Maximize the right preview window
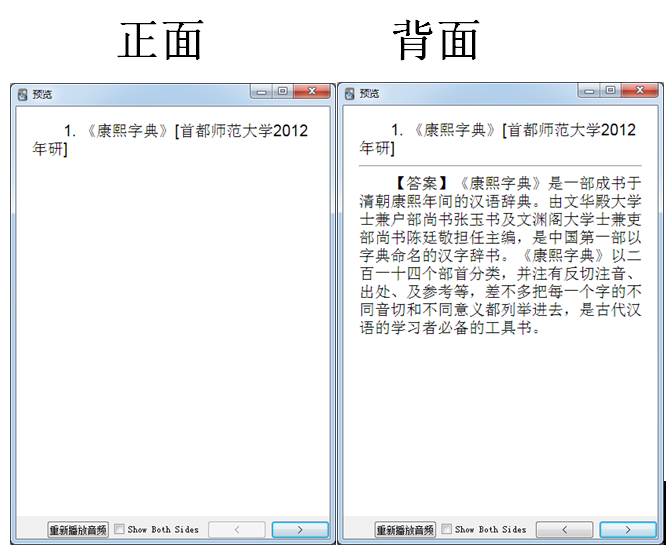 pos(610,90)
